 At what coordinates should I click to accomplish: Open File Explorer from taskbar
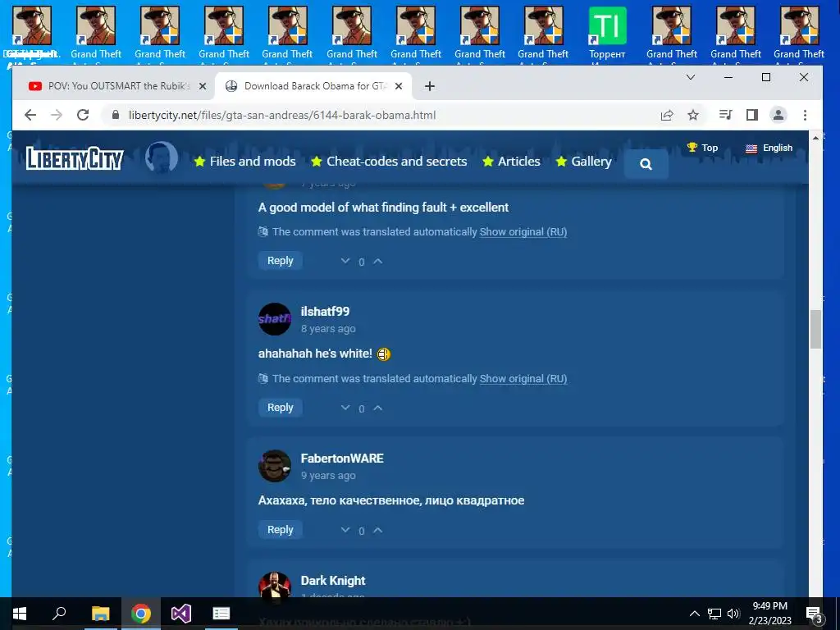click(100, 614)
